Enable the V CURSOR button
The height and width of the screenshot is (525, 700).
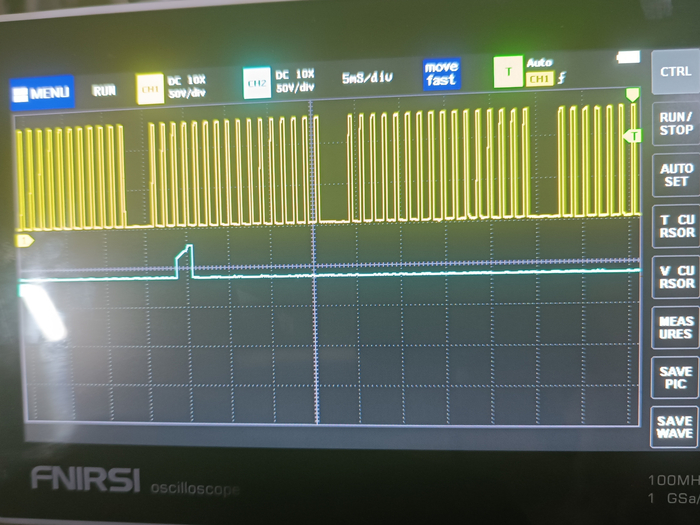tap(676, 277)
